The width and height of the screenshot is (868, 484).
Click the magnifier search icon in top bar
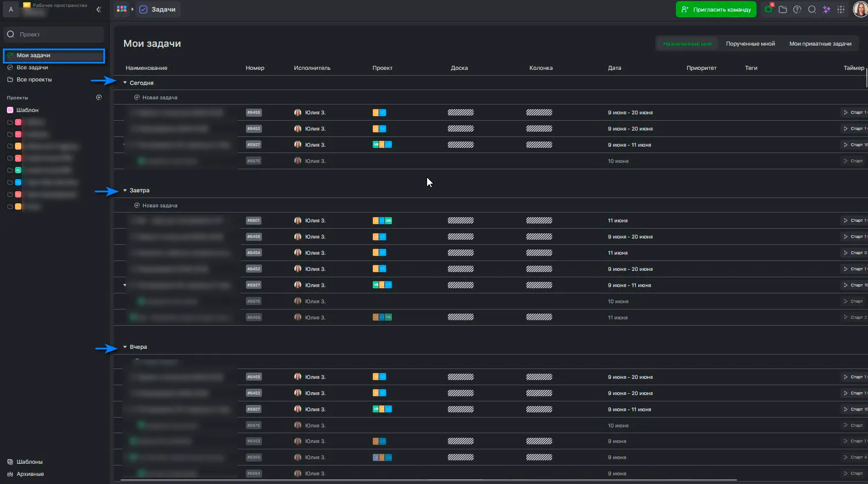point(812,10)
